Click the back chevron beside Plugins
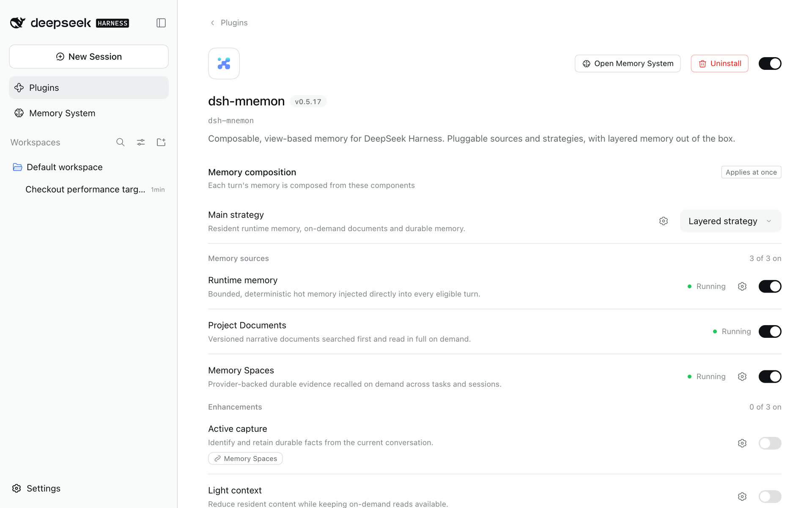 (x=212, y=23)
